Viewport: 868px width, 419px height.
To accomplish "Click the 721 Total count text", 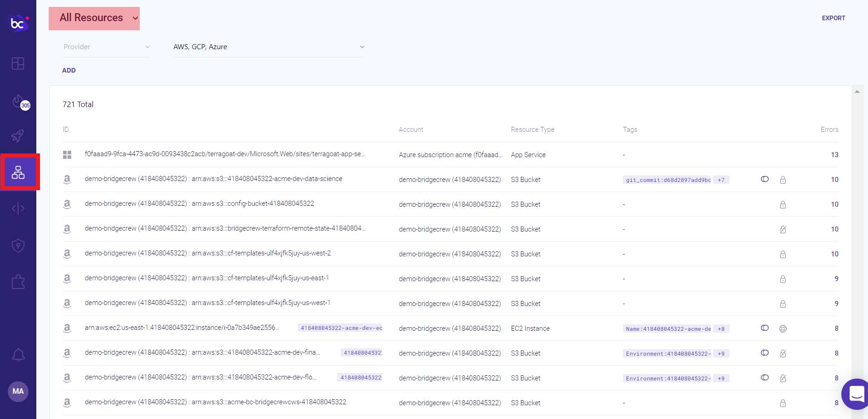I will pos(78,104).
